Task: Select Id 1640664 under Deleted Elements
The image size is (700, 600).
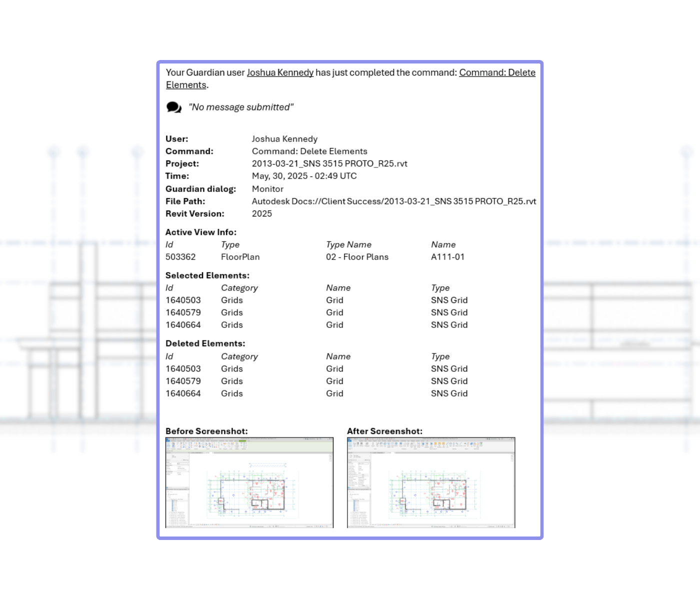Action: pos(183,394)
